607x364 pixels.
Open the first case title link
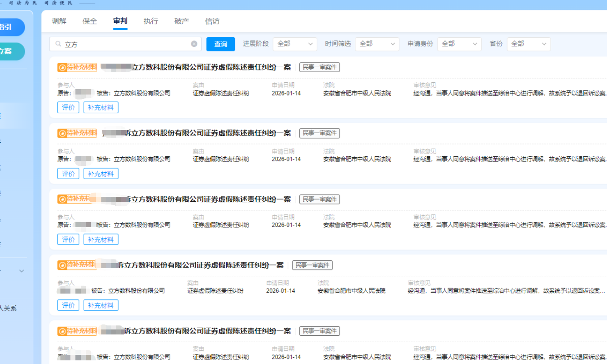(x=211, y=68)
